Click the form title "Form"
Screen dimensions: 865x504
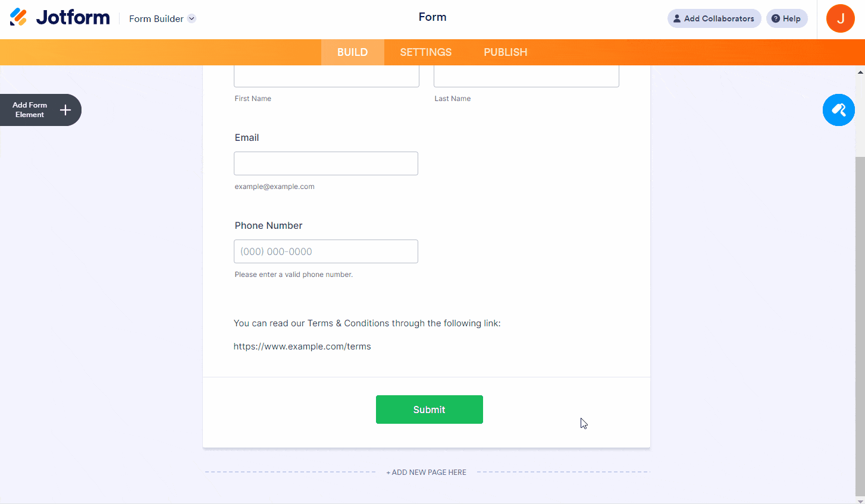coord(432,17)
